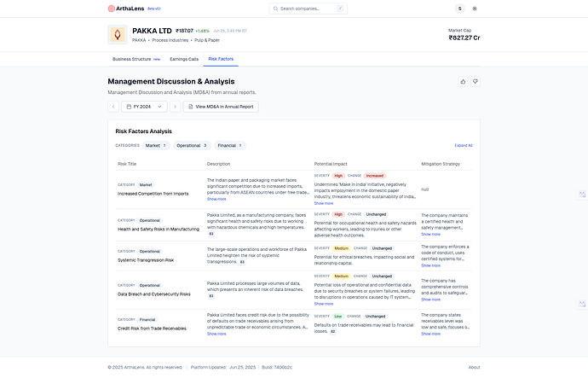Click the slash shortcut badge in search
Screen dimensions: 588x378
coord(340,9)
